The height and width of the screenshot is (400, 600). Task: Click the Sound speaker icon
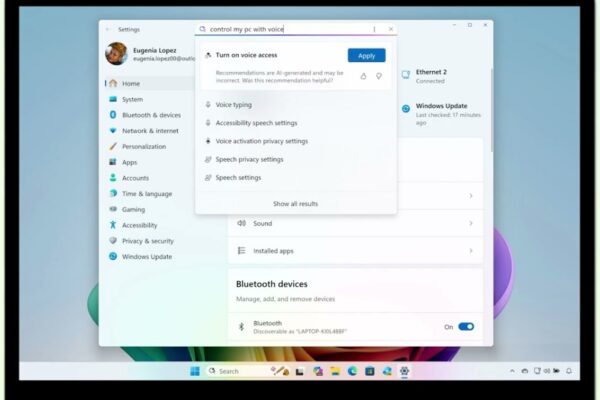(x=241, y=223)
